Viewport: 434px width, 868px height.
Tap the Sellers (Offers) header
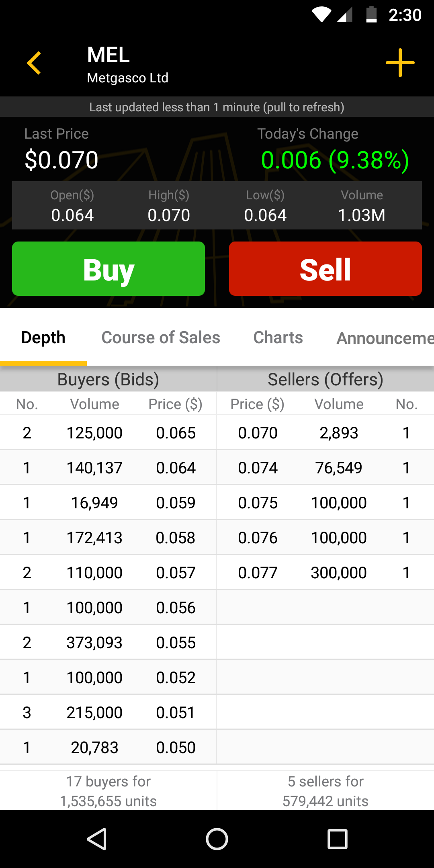325,379
